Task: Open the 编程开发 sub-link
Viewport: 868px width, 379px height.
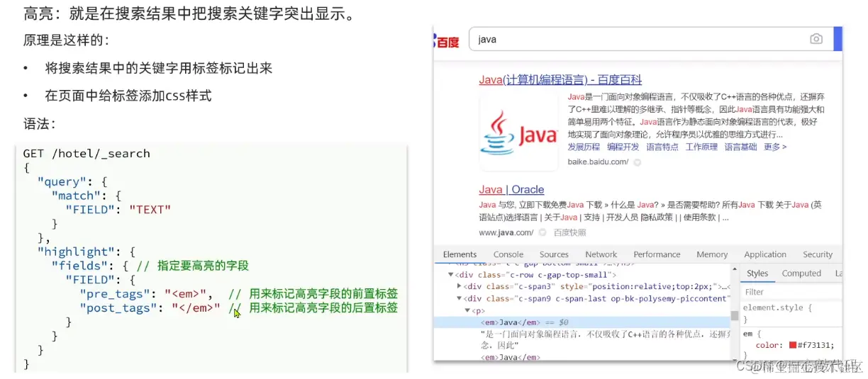Action: tap(623, 147)
